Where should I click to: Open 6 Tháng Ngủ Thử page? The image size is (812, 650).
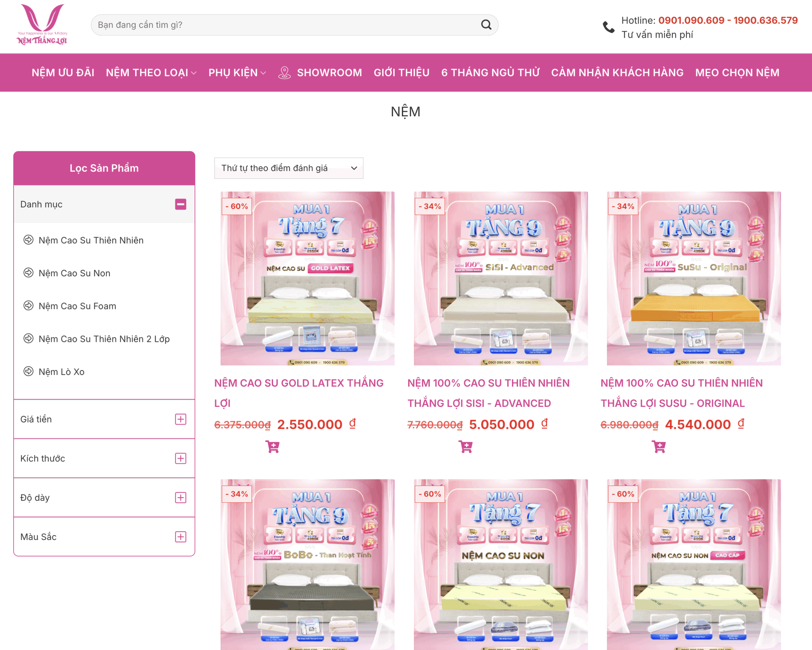coord(490,73)
